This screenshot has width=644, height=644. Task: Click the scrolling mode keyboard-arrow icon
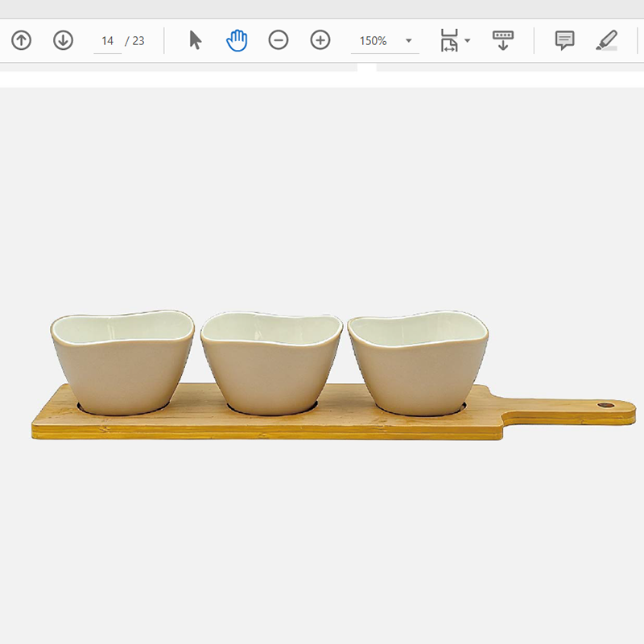[x=503, y=40]
